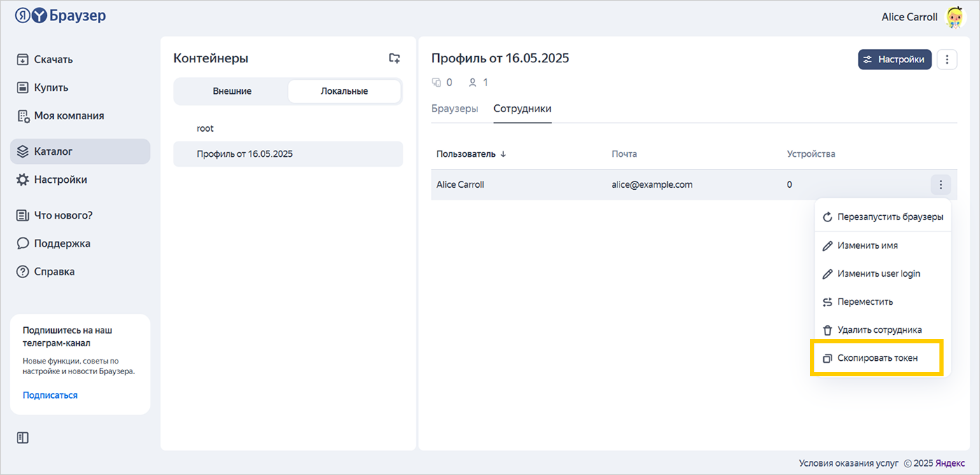Open Alice Carroll avatar in header
This screenshot has width=980, height=475.
956,18
